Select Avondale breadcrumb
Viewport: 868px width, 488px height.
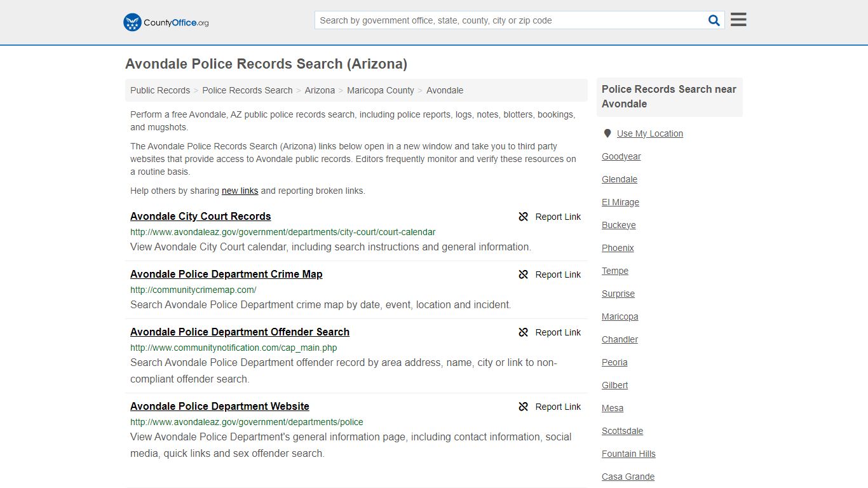(445, 90)
